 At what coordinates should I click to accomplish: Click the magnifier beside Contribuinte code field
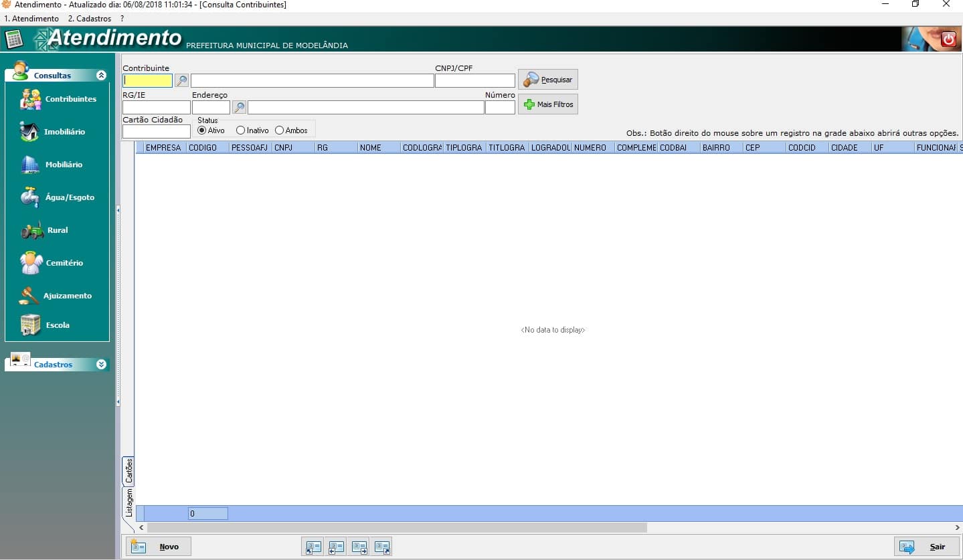tap(181, 80)
